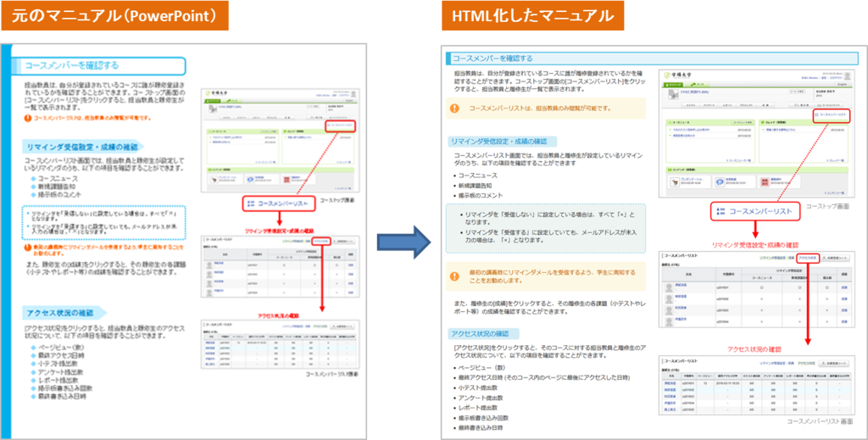Click the orange warning icon beside コースメンバーリストは note in HTML manual

[x=454, y=109]
